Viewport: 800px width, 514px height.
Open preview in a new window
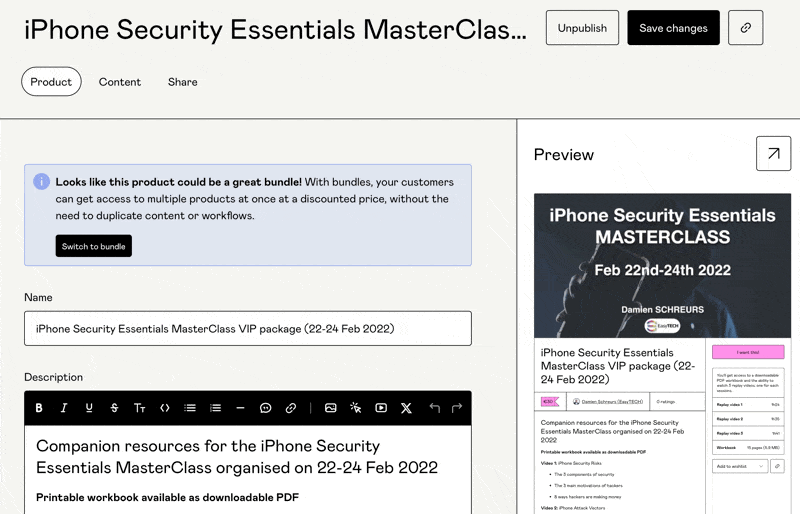pyautogui.click(x=773, y=154)
